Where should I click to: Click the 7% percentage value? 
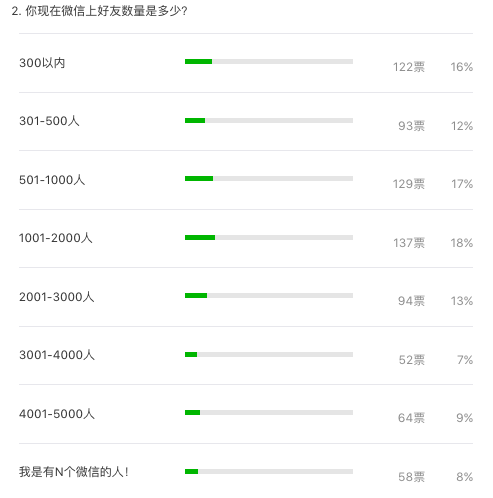[x=465, y=360]
